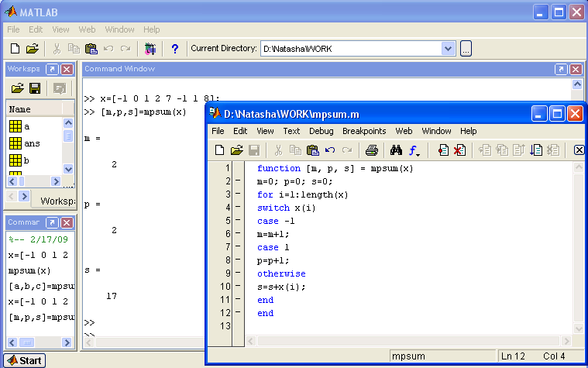Open Debug menu in editor
This screenshot has width=588, height=368.
pyautogui.click(x=321, y=131)
